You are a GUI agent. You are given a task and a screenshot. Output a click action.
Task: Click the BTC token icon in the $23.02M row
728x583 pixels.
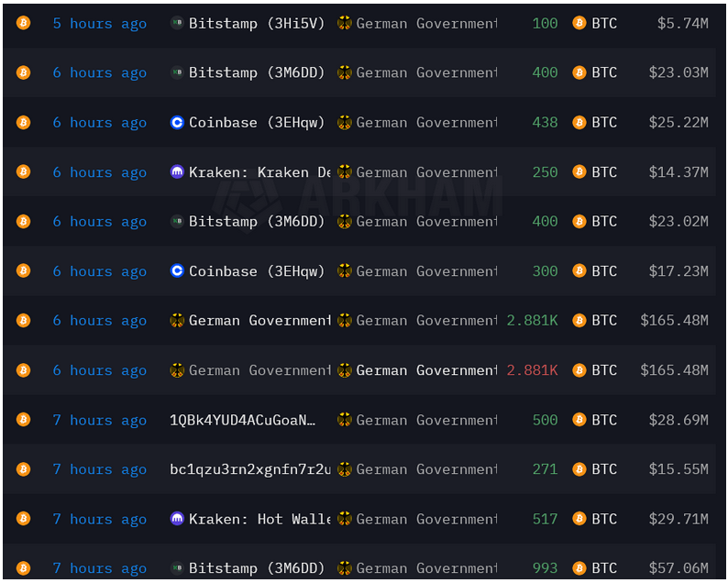579,221
